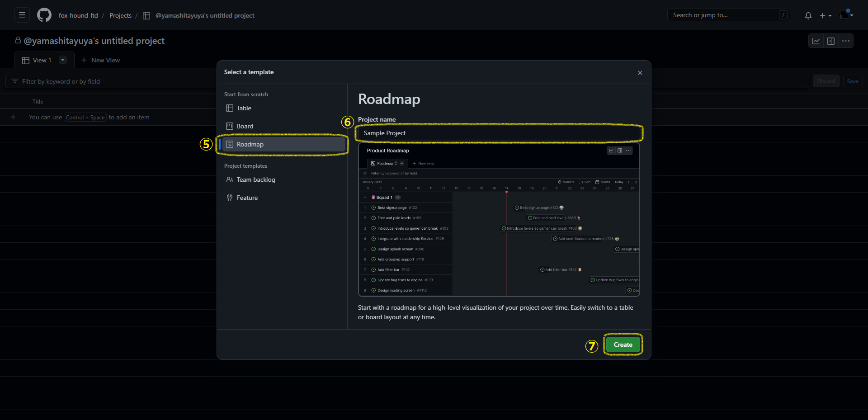Expand the View 1 options dropdown

[63, 60]
